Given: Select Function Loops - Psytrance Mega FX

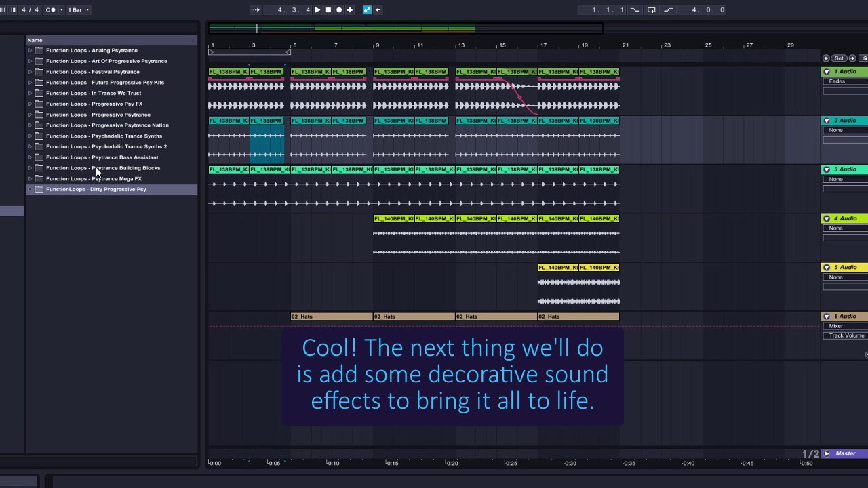Looking at the screenshot, I should pyautogui.click(x=94, y=179).
